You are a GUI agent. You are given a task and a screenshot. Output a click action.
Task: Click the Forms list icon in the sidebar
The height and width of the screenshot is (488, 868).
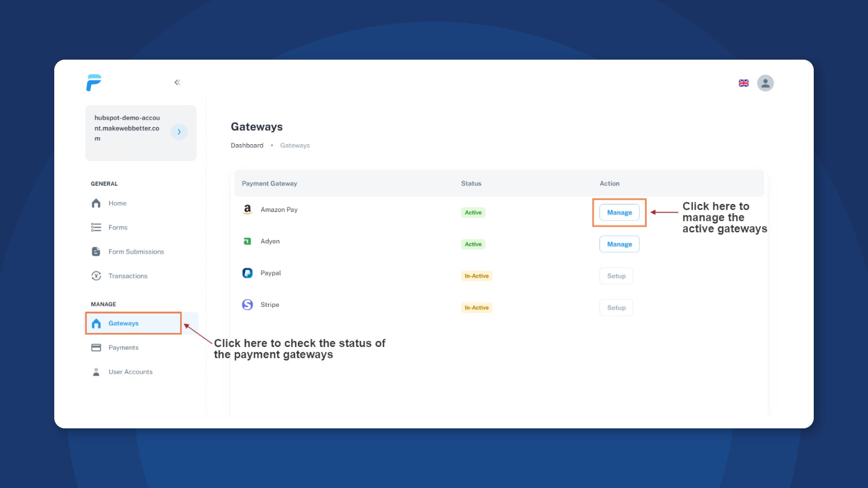(96, 227)
